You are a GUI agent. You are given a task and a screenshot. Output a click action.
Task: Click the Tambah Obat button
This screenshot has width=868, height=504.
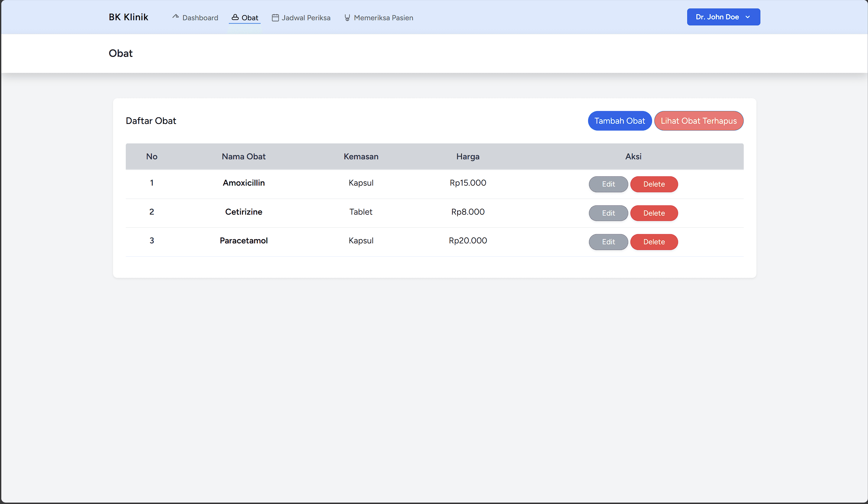click(619, 121)
